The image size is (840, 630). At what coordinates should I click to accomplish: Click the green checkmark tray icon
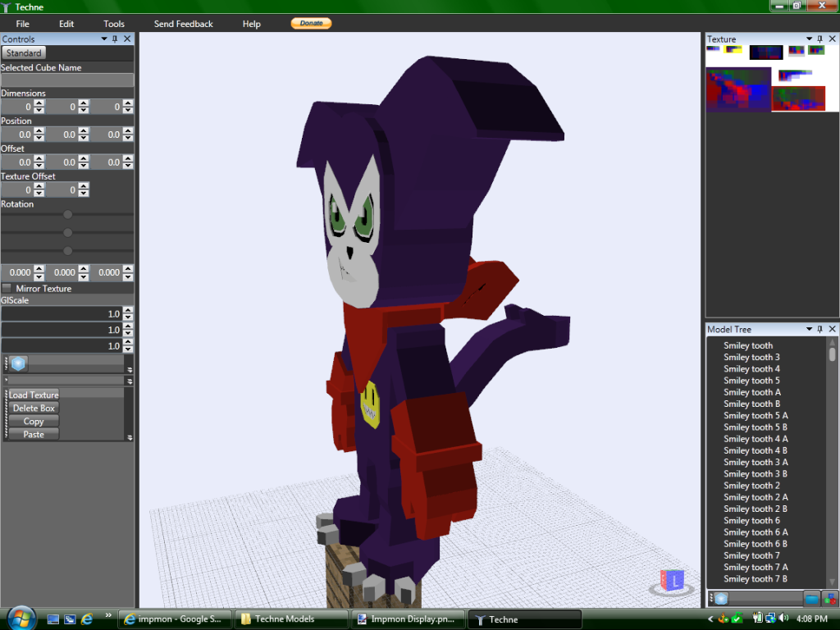point(737,619)
